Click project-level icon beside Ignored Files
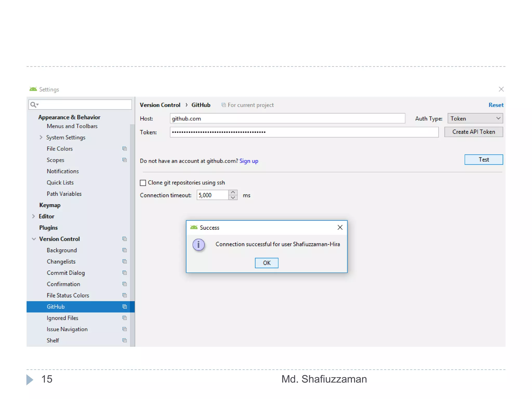The width and height of the screenshot is (532, 399). (124, 318)
